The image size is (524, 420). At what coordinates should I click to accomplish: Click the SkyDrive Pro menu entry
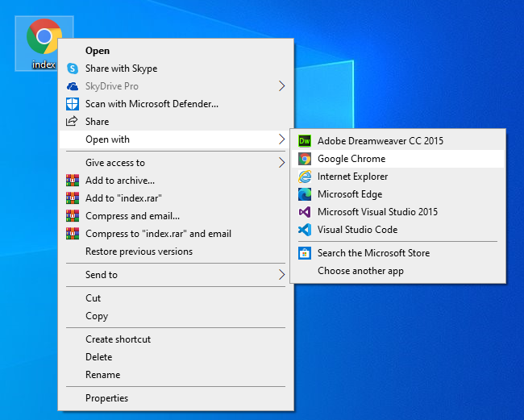coord(176,86)
